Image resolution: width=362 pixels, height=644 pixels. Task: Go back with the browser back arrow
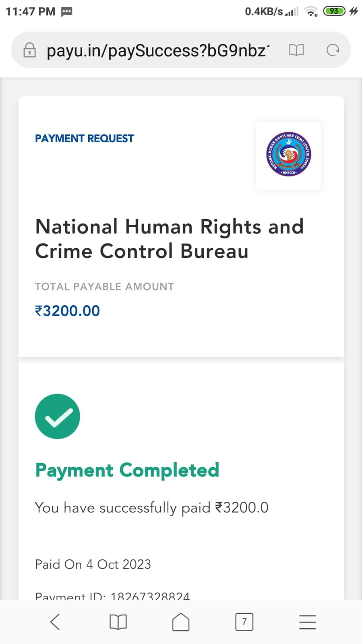[x=55, y=622]
